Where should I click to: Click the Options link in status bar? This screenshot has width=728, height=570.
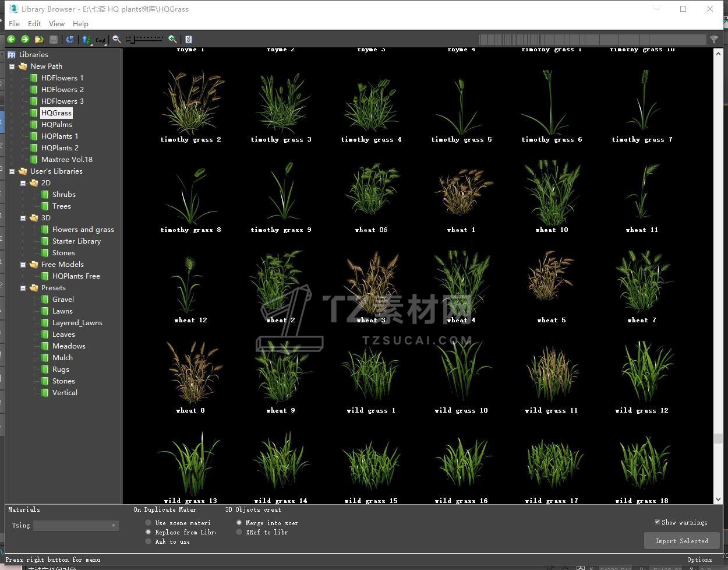coord(699,560)
